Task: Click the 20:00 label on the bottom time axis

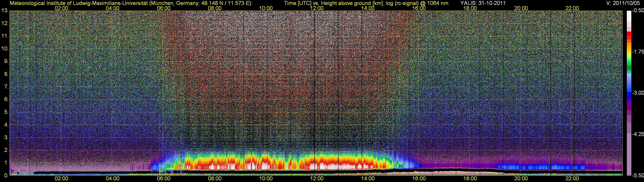Action: (x=521, y=179)
